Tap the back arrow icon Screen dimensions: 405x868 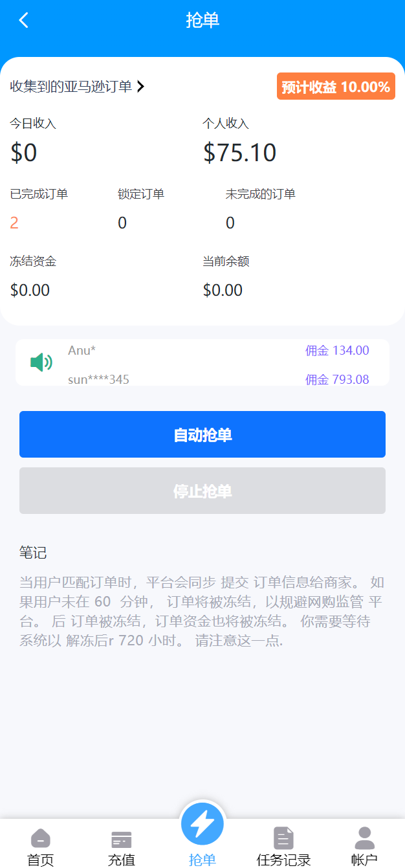(x=24, y=21)
